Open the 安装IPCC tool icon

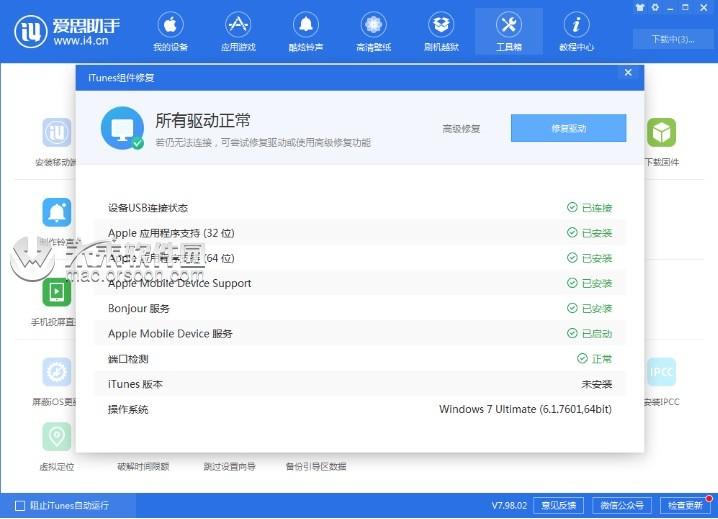[x=661, y=371]
